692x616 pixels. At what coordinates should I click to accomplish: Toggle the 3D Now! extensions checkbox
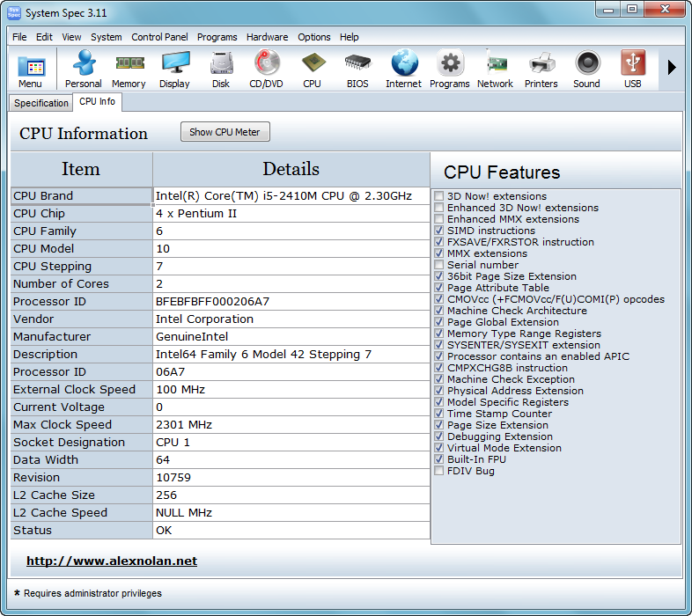click(x=438, y=196)
